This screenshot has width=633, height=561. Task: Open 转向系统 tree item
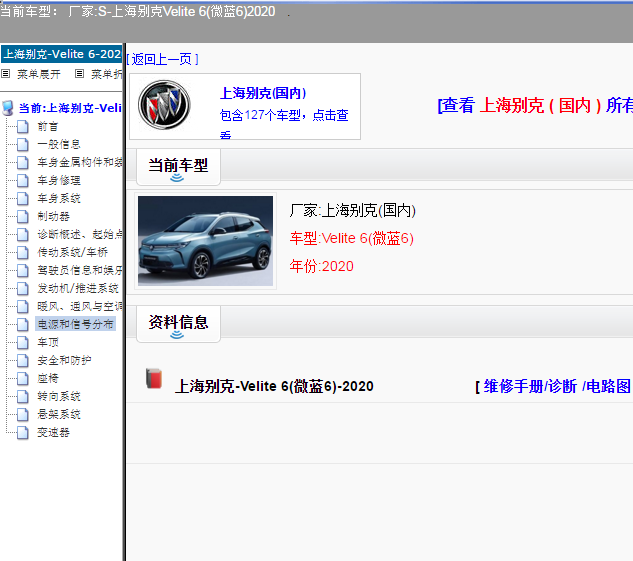coord(59,396)
